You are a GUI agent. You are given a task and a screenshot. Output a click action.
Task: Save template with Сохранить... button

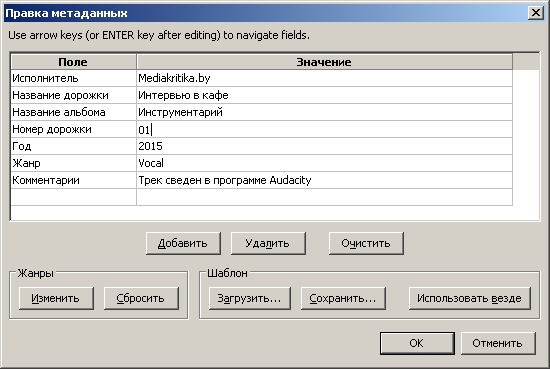tap(343, 298)
